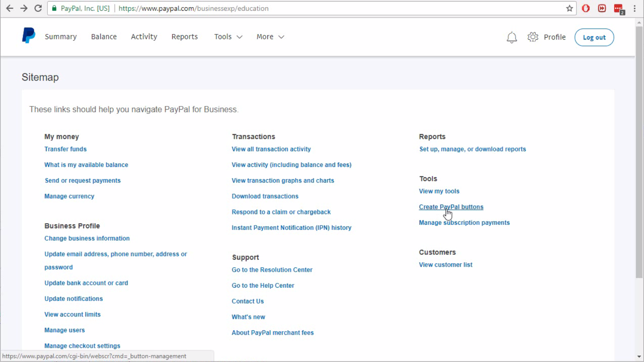The image size is (644, 362).
Task: Open Update bank account or card
Action: (86, 283)
